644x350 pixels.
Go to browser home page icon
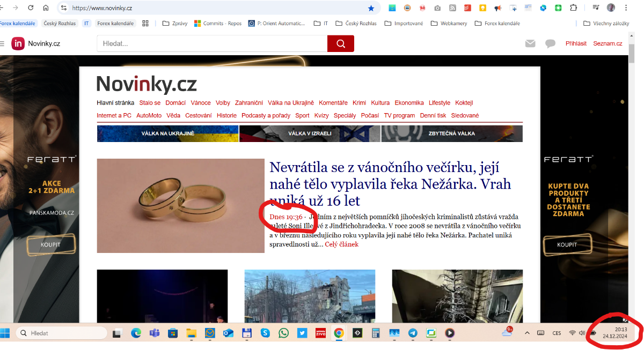(x=46, y=8)
